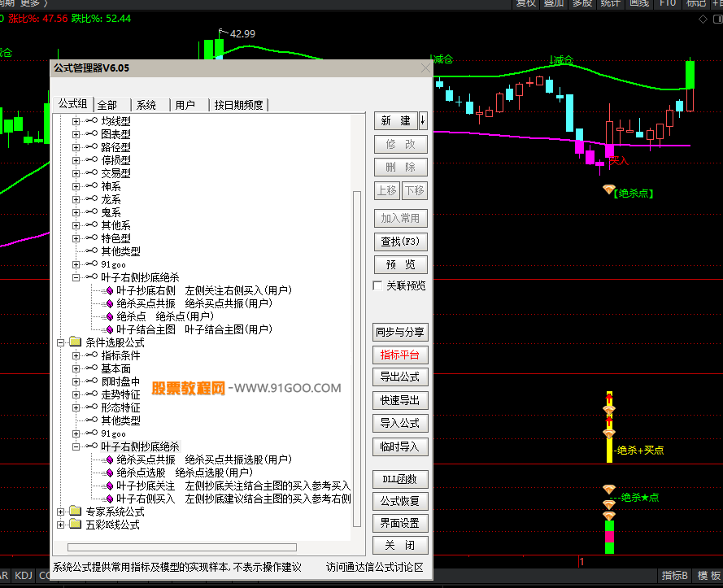
Task: Open the 多股 menu in top toolbar
Action: coord(582,4)
